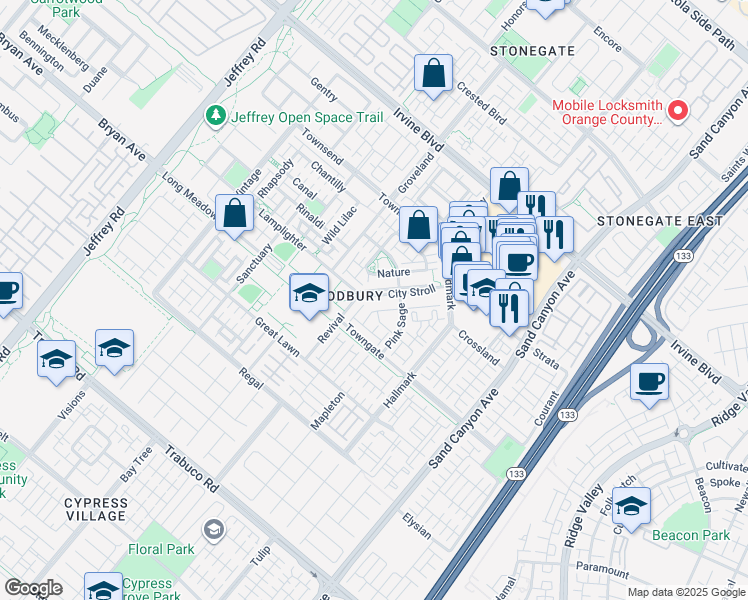Open the Google logo link
This screenshot has height=600, width=748.
(x=33, y=588)
